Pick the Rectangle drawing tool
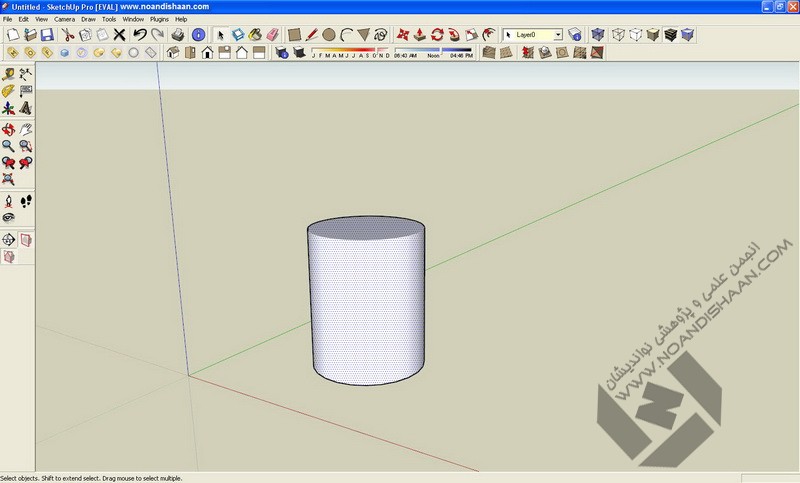The height and width of the screenshot is (483, 800). tap(295, 34)
